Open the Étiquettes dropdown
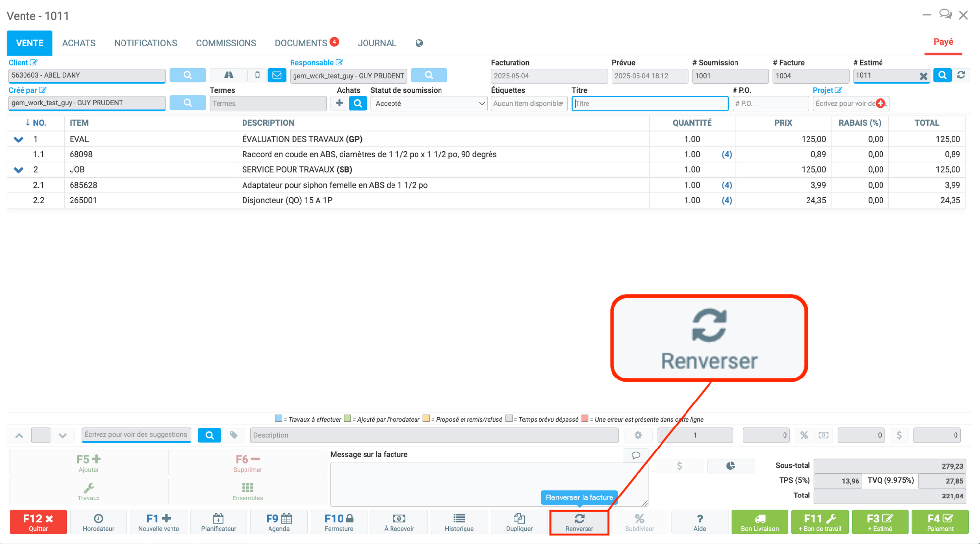This screenshot has height=544, width=980. pyautogui.click(x=529, y=103)
